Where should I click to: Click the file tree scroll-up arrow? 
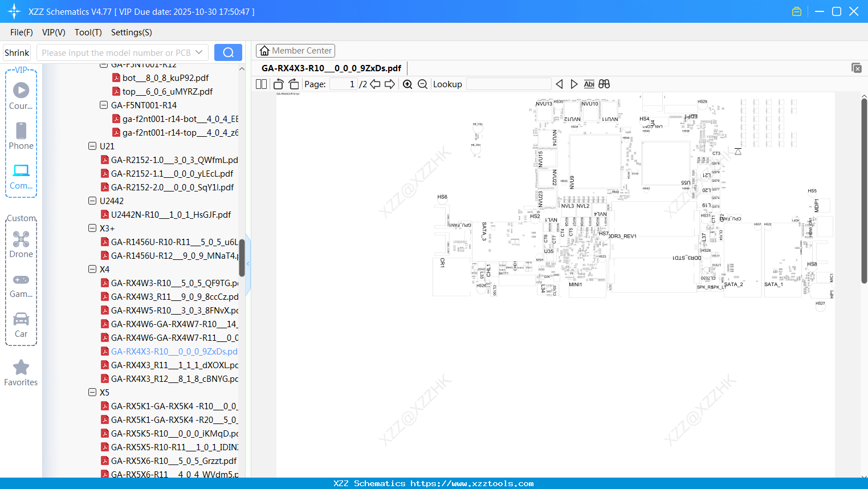[242, 69]
